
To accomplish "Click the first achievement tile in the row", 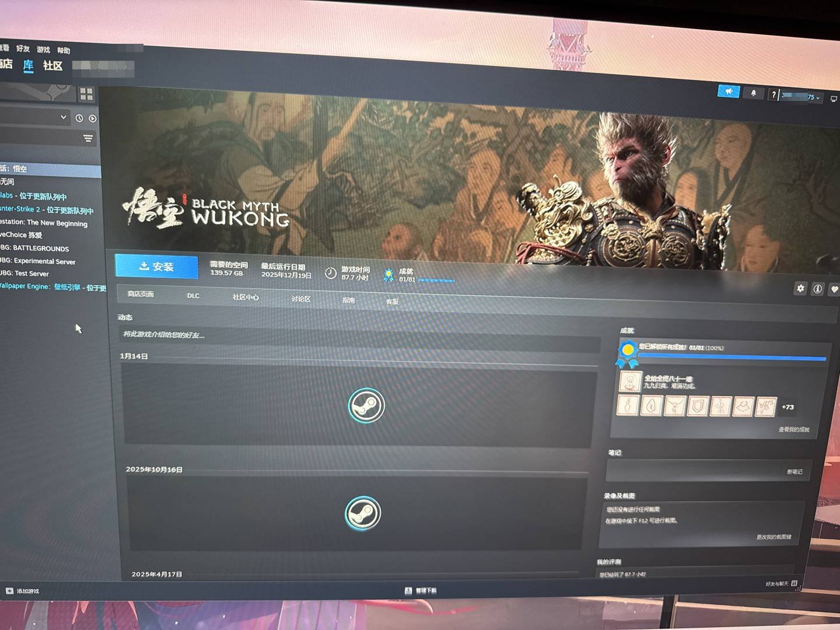I will tap(627, 405).
